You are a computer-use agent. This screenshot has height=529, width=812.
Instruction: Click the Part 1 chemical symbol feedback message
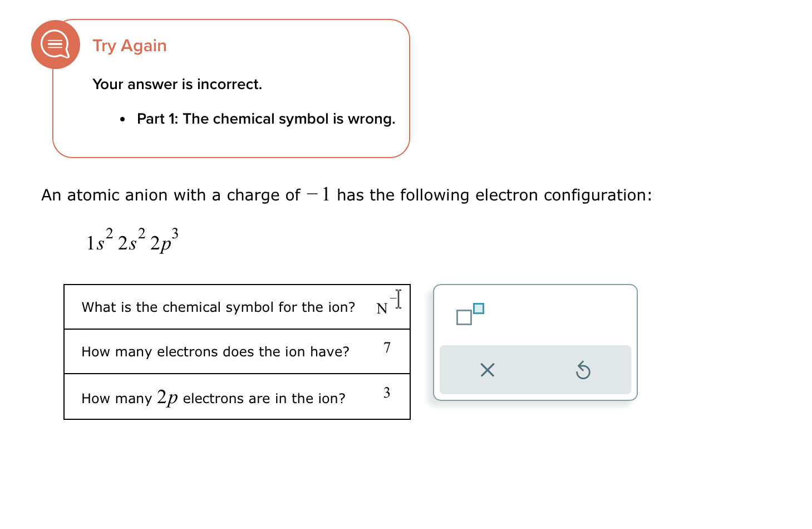tap(265, 119)
